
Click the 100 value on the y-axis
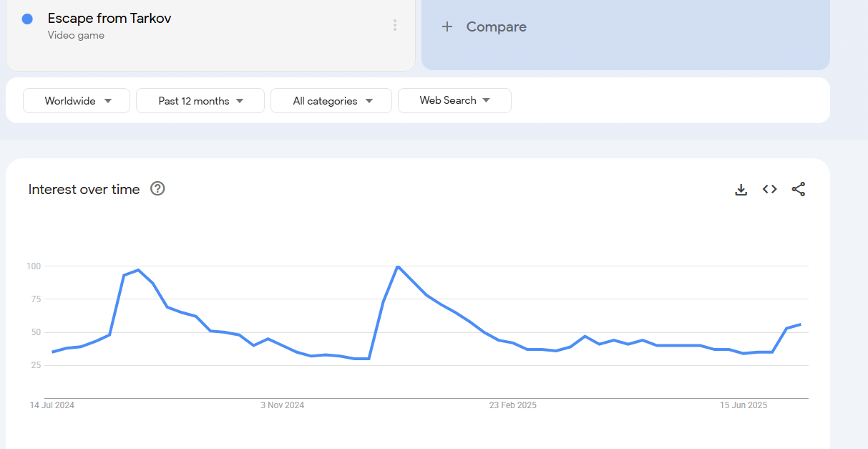coord(34,266)
